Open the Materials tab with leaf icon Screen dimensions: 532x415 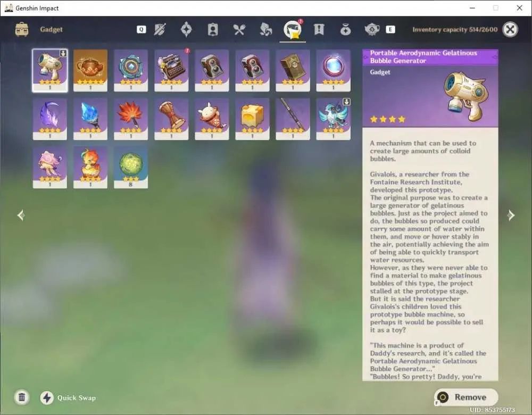tap(265, 29)
